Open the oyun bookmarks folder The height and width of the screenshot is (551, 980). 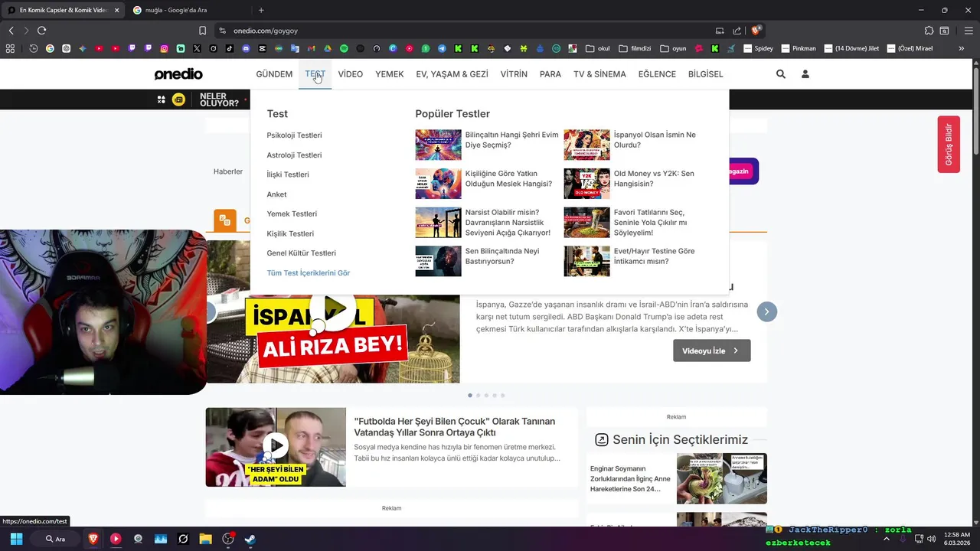673,48
